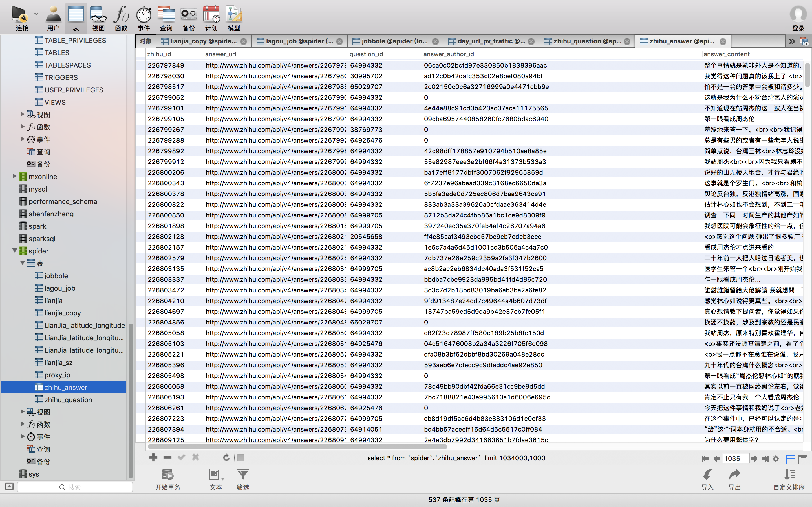Go to the next page arrow
812x507 pixels.
click(x=754, y=459)
